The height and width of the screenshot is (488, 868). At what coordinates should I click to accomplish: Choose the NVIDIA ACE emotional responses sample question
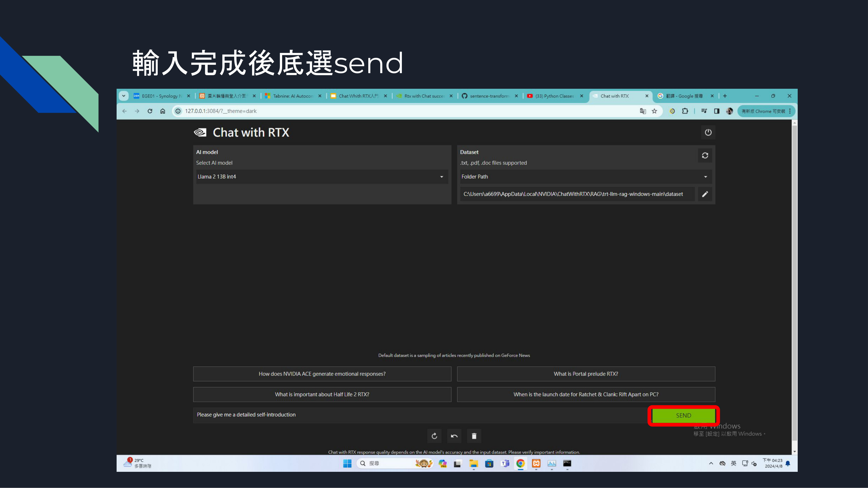point(322,374)
